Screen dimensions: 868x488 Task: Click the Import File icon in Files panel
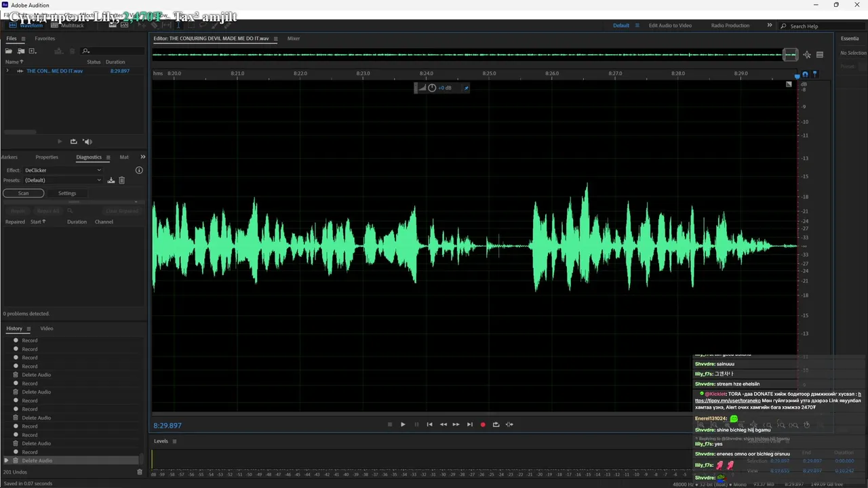[21, 51]
